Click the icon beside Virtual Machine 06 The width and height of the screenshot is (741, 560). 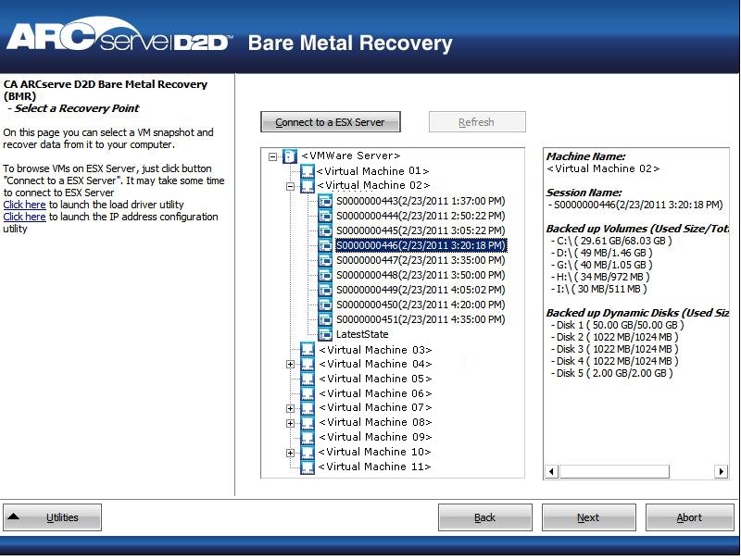[308, 393]
